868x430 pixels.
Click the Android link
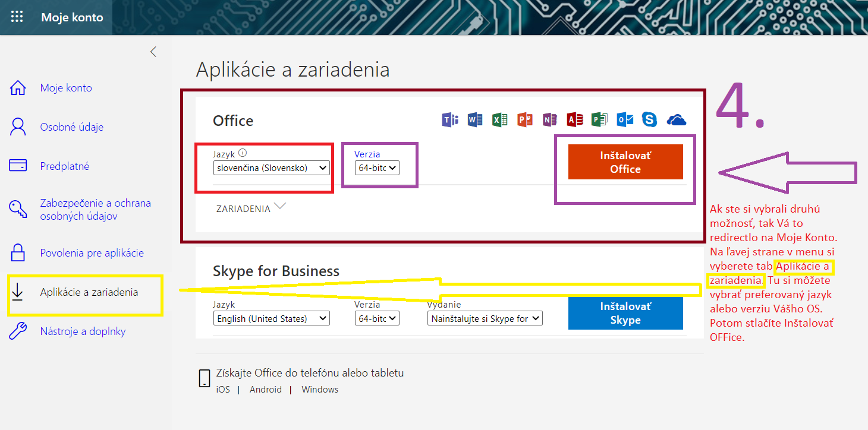pyautogui.click(x=266, y=390)
